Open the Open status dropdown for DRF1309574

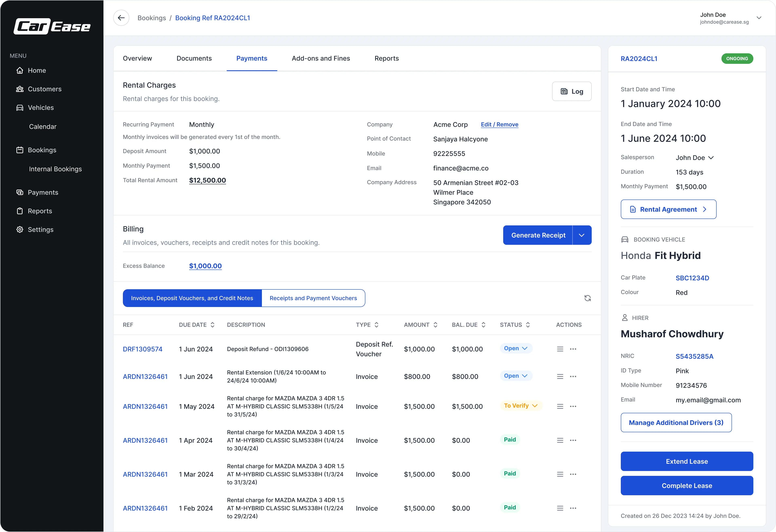click(x=516, y=348)
